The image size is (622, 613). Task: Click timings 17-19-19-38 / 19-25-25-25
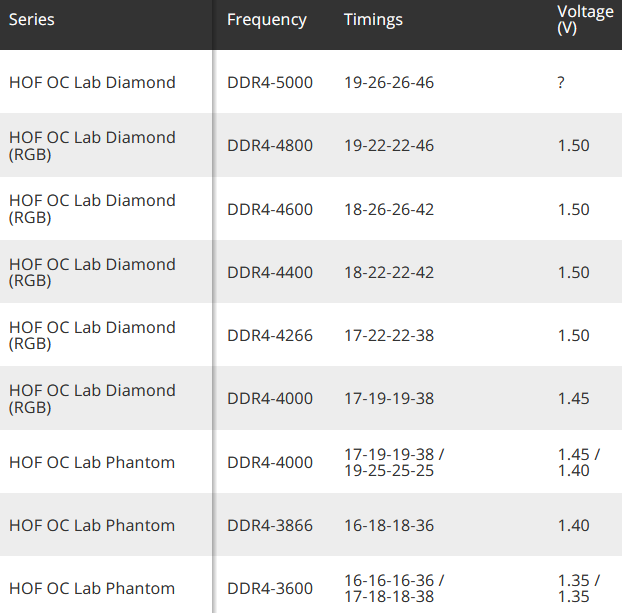pos(394,462)
